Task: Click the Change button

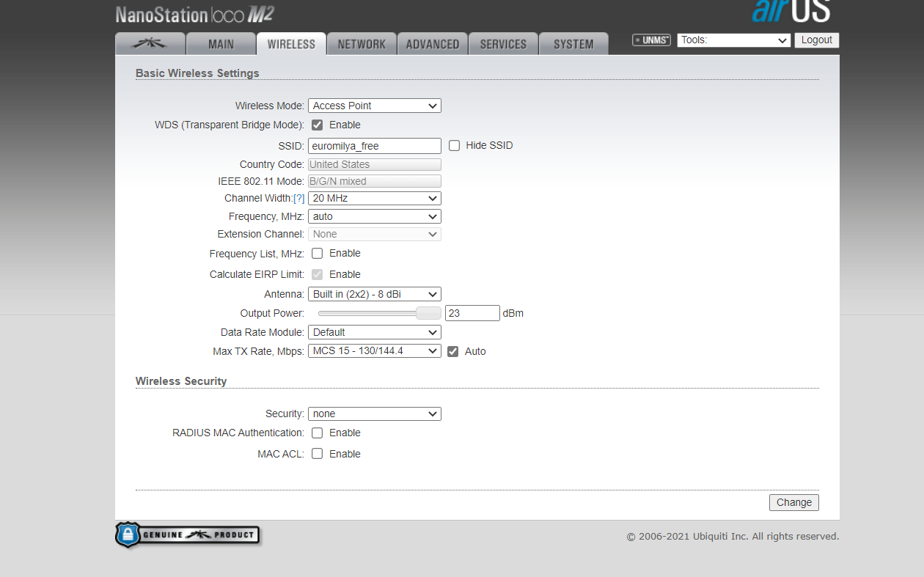Action: (793, 502)
